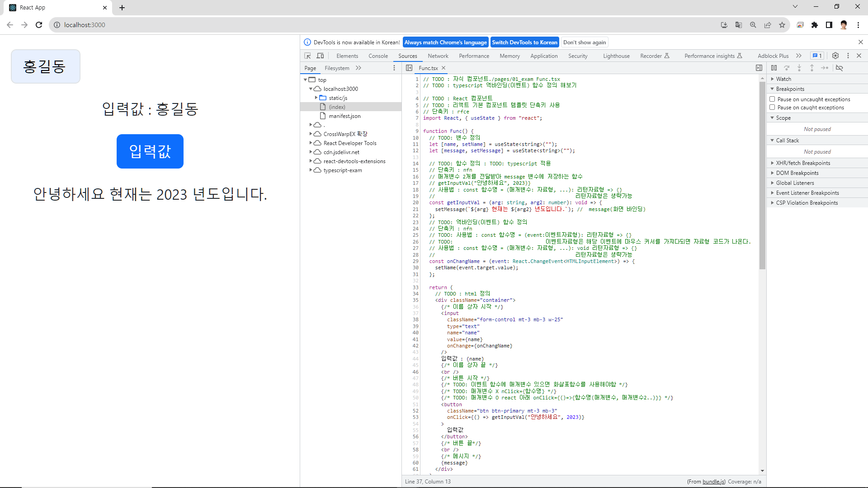The image size is (868, 488).
Task: Toggle the device toolbar icon
Action: (320, 56)
